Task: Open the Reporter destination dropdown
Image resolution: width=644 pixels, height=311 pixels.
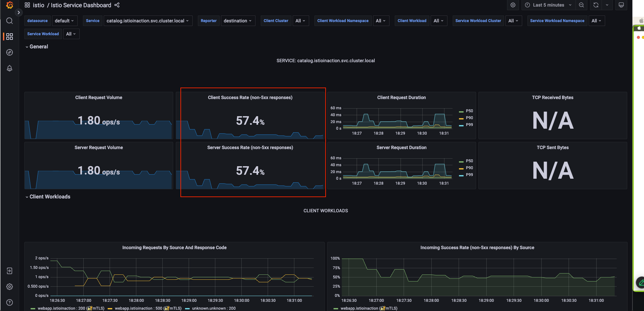Action: (238, 21)
